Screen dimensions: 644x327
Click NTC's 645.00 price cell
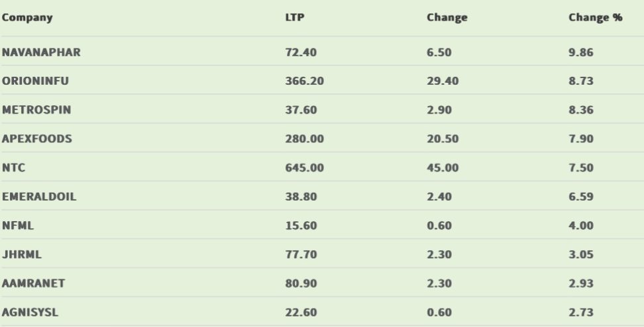[x=304, y=168]
